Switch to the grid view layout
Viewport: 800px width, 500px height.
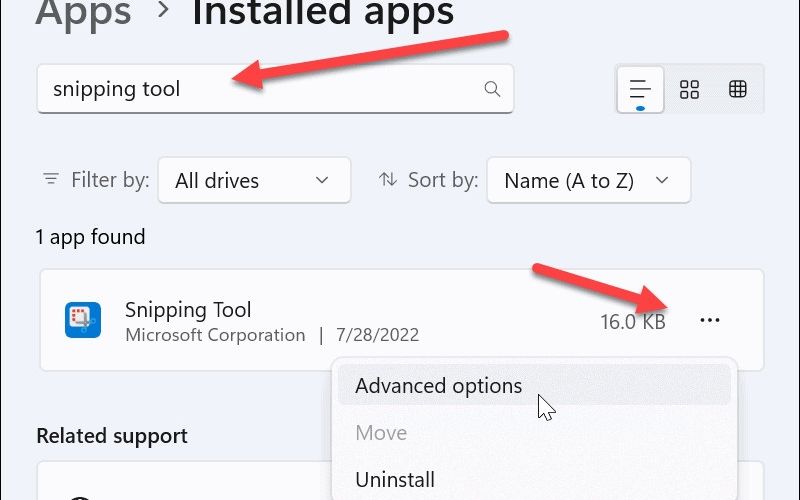pos(689,89)
